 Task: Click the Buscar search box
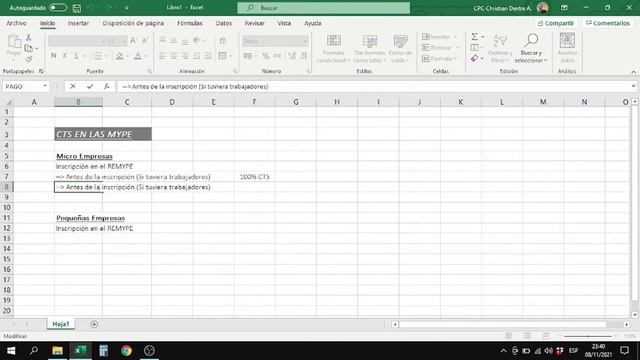pos(324,8)
